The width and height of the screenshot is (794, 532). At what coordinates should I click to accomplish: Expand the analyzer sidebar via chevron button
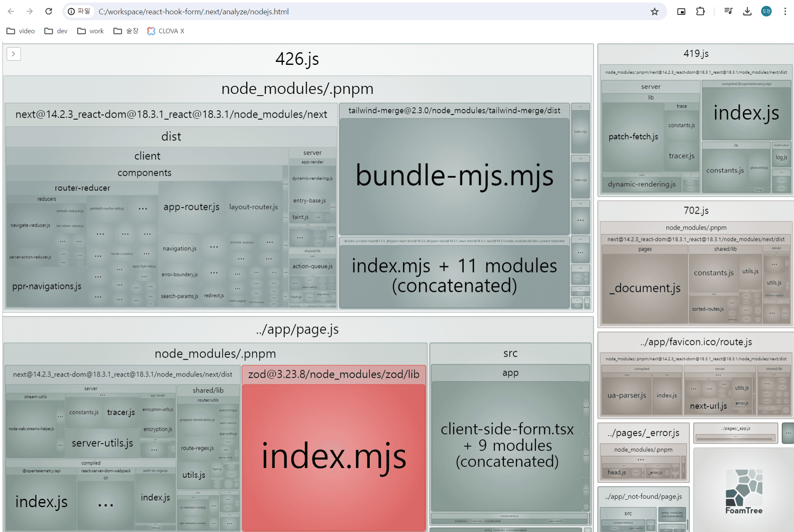tap(13, 54)
